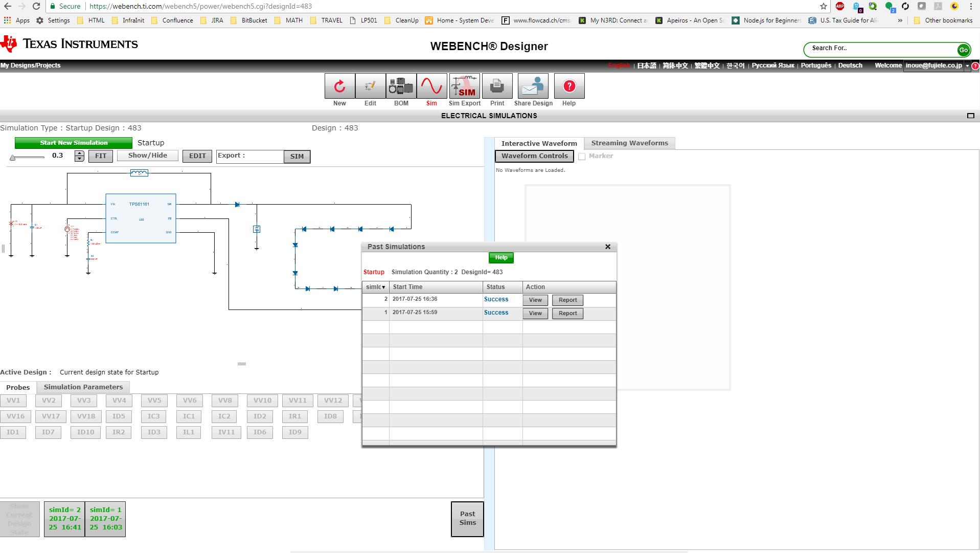Image resolution: width=980 pixels, height=553 pixels.
Task: Open the Report for simulation 2
Action: (567, 300)
